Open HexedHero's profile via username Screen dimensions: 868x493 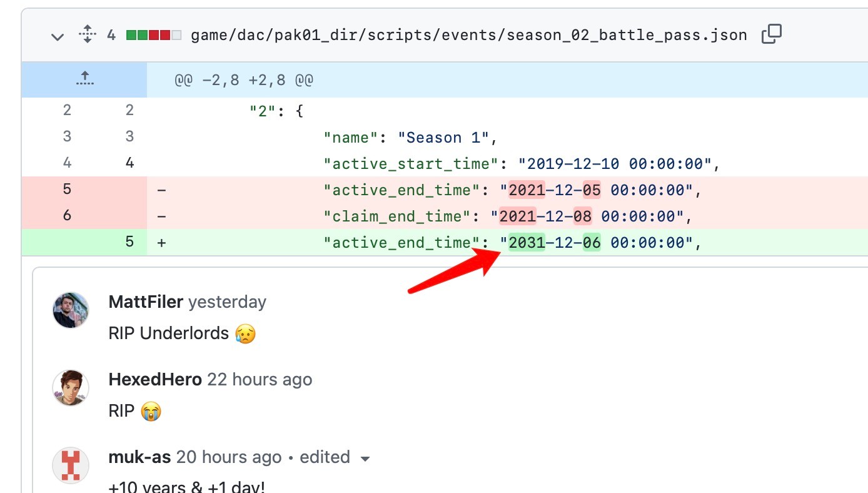155,380
